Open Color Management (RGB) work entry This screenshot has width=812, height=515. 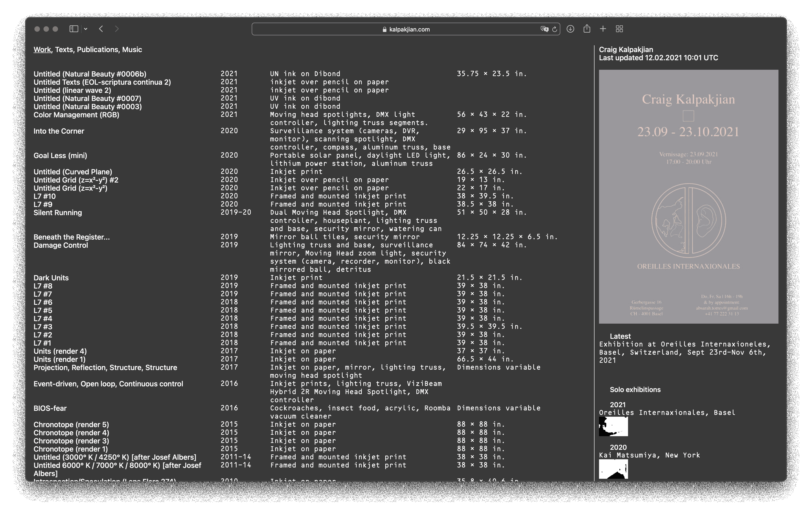(x=76, y=115)
